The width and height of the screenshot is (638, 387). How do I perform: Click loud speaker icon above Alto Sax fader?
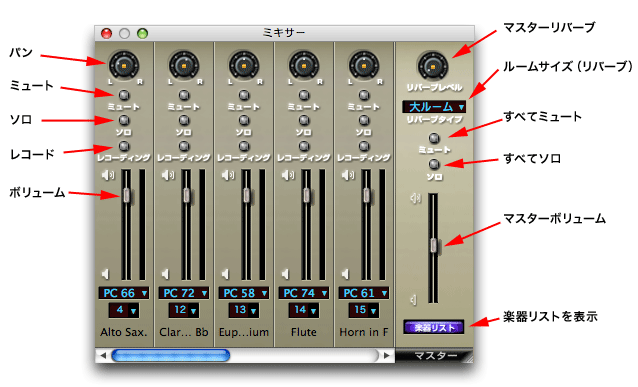tap(108, 175)
